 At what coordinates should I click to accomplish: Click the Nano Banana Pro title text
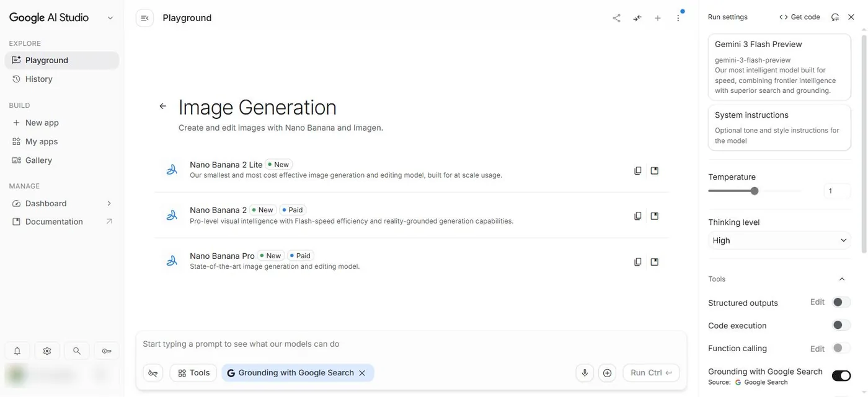click(222, 256)
